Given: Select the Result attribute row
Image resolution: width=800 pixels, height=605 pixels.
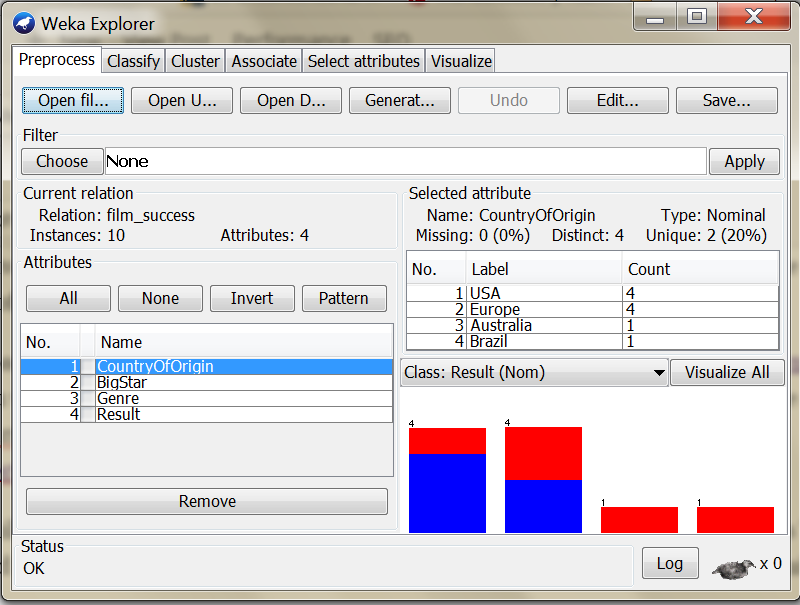Looking at the screenshot, I should coord(207,414).
